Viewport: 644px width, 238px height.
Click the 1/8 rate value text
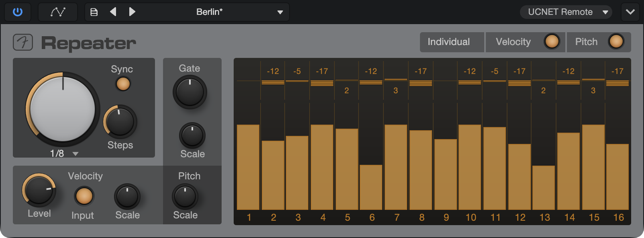(x=57, y=154)
